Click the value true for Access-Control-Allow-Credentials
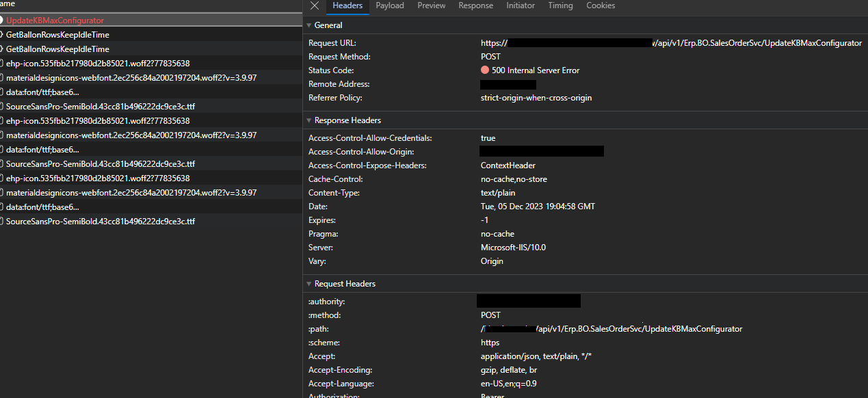This screenshot has width=868, height=398. tap(488, 138)
